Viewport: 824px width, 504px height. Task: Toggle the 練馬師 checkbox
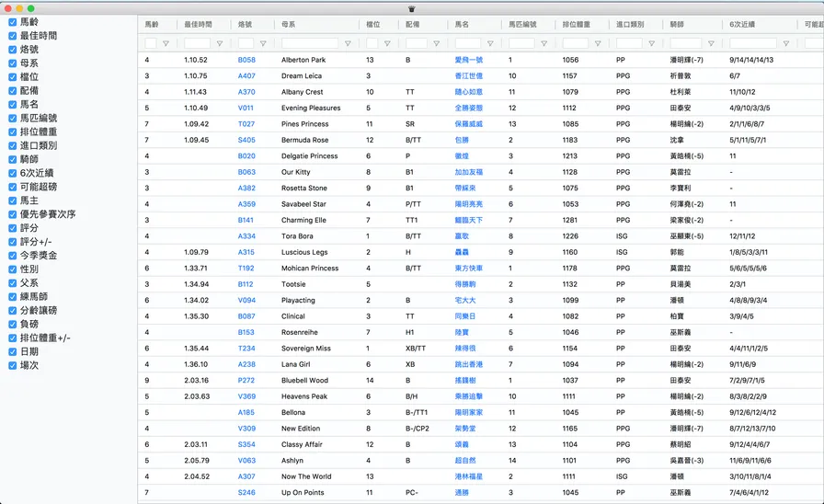(13, 296)
